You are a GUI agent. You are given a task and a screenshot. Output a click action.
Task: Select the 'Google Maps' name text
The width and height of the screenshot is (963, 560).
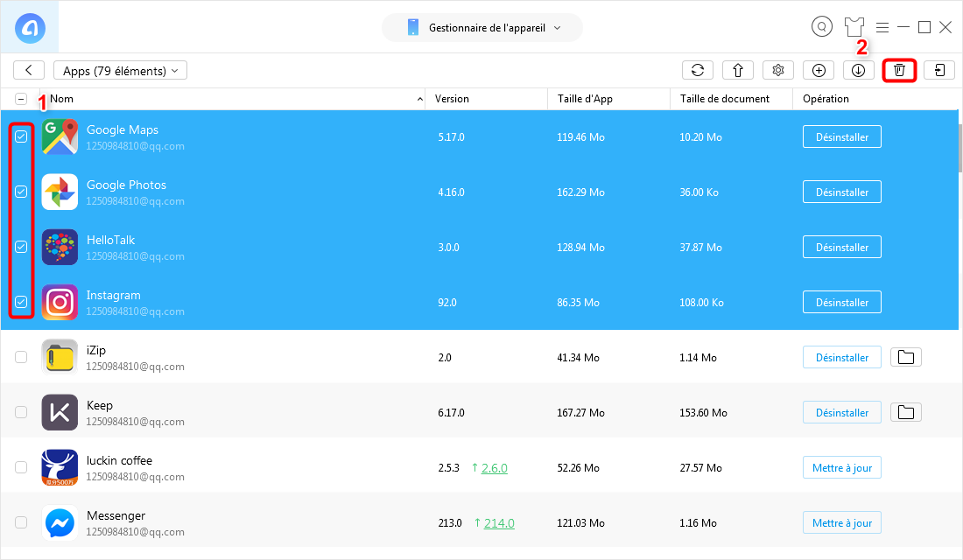click(x=123, y=129)
